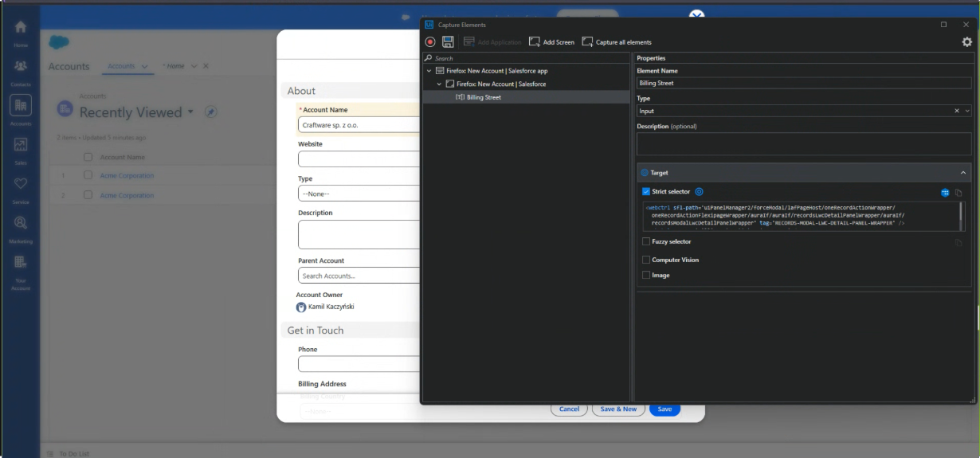Open Marketing in the left sidebar
This screenshot has height=458, width=980.
tap(20, 224)
